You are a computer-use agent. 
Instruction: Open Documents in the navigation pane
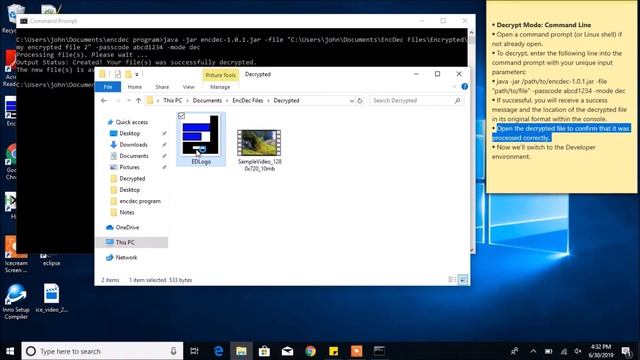point(133,156)
